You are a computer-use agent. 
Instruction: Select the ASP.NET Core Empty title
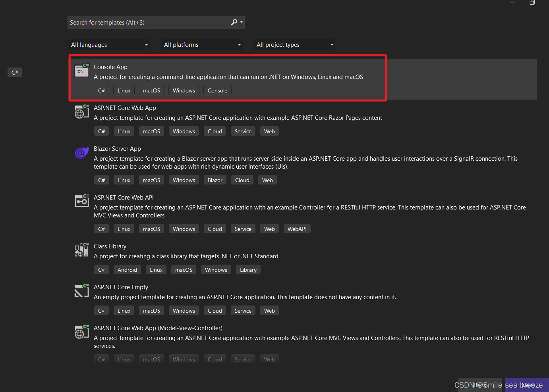tap(121, 287)
